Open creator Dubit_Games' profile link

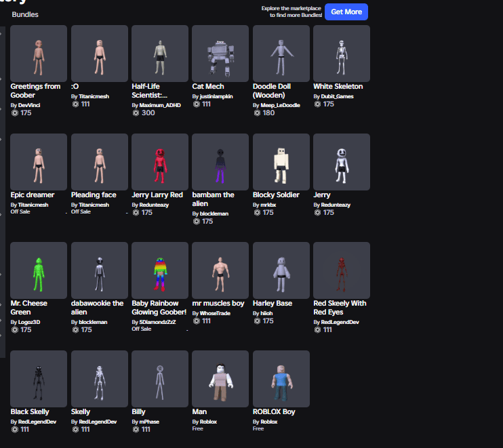click(x=337, y=96)
